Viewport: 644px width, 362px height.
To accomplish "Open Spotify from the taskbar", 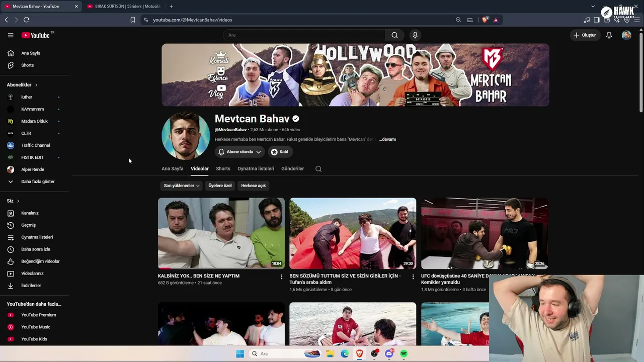I will tap(404, 353).
